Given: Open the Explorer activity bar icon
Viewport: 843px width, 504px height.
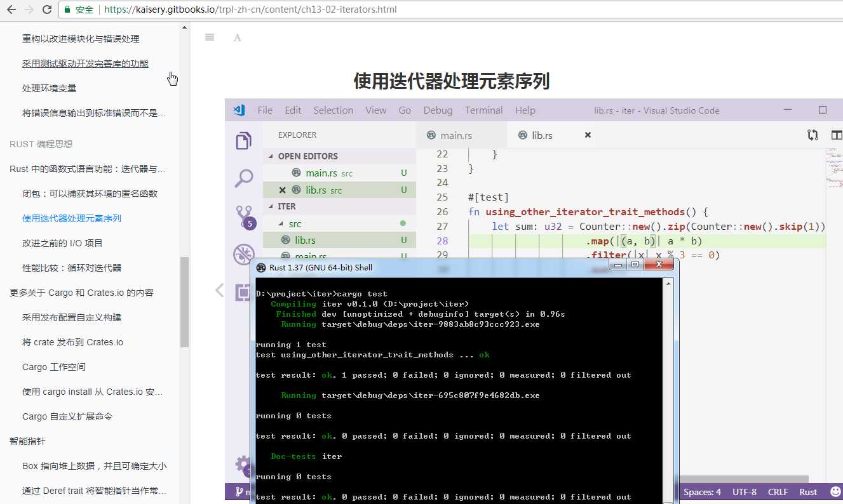Looking at the screenshot, I should 244,141.
